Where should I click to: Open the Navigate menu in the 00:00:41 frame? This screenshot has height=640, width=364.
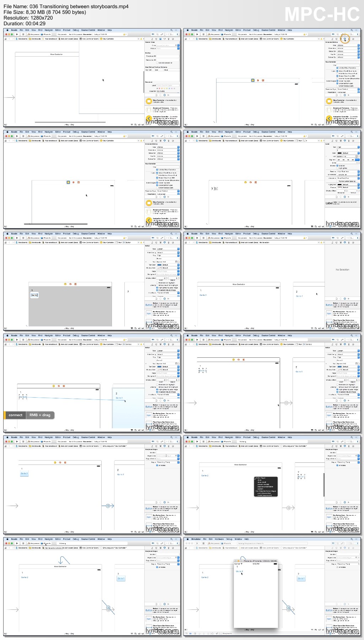click(x=229, y=30)
